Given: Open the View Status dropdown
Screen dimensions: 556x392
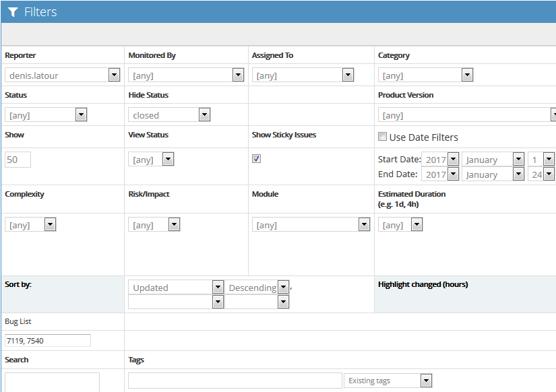Looking at the screenshot, I should pyautogui.click(x=151, y=160).
